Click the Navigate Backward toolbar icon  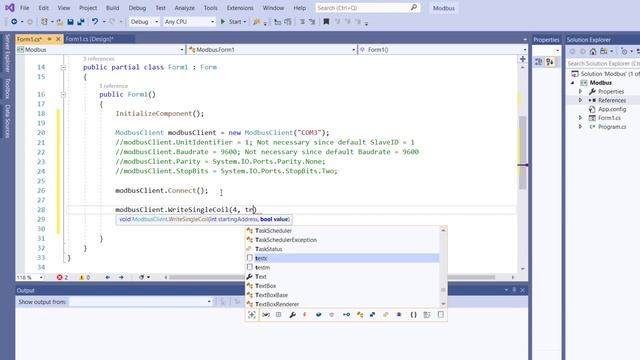pos(14,22)
